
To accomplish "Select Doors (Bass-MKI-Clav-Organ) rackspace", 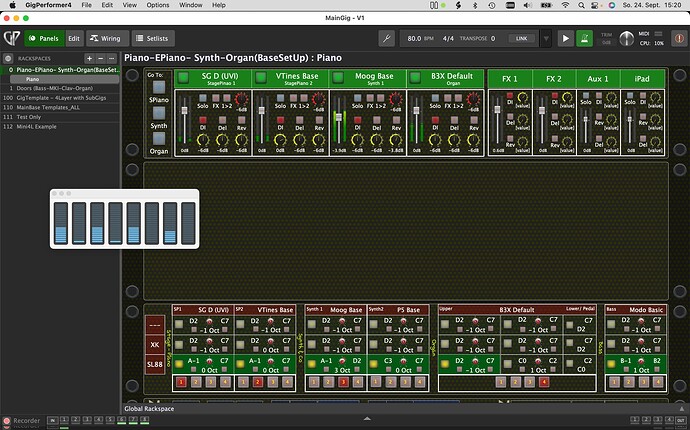I will 60,88.
